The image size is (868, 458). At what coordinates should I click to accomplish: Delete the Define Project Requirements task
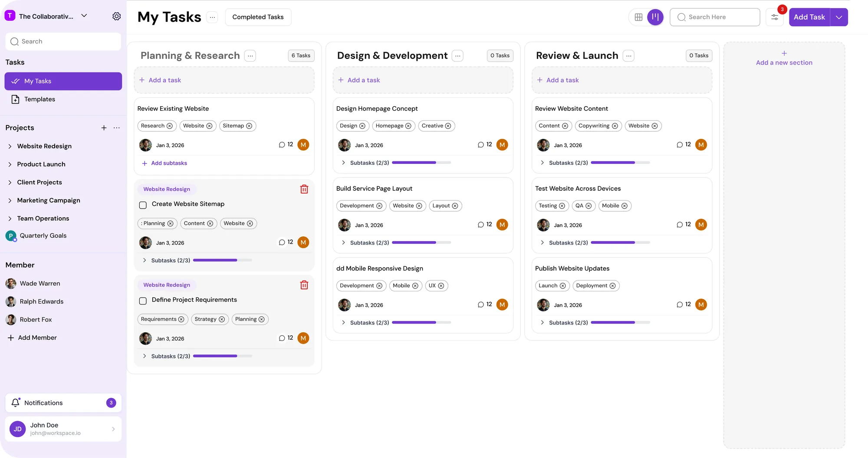click(304, 285)
